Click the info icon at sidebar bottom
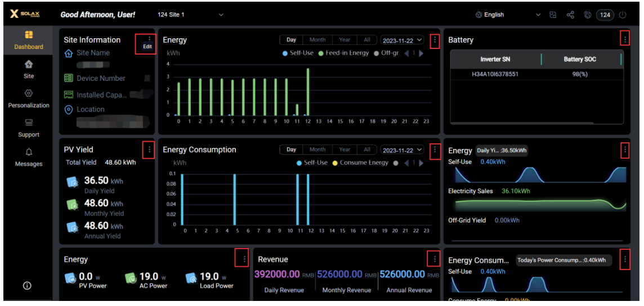Viewport: 644px width, 306px height. (27, 286)
